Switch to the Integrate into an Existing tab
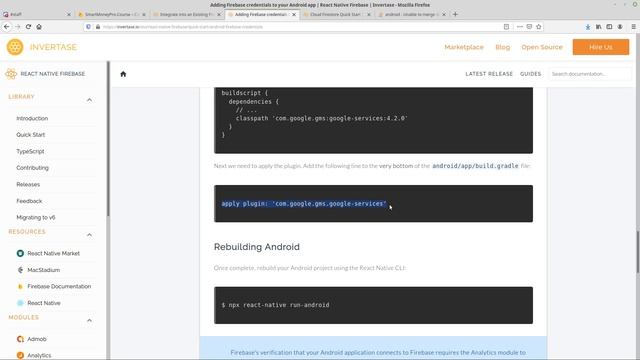 click(187, 14)
